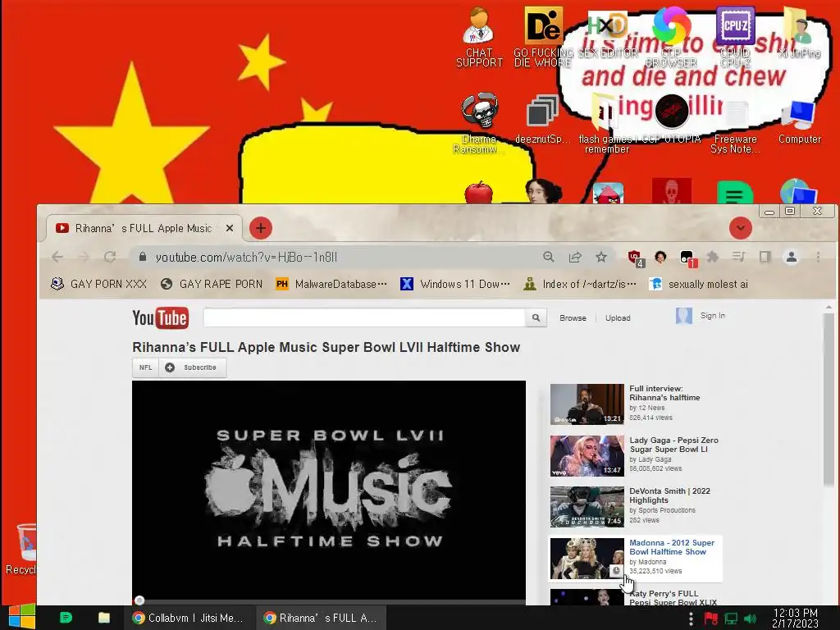Viewport: 840px width, 630px height.
Task: Open Katy Perry's FULL Pepsi Super Bowl title
Action: [x=673, y=597]
